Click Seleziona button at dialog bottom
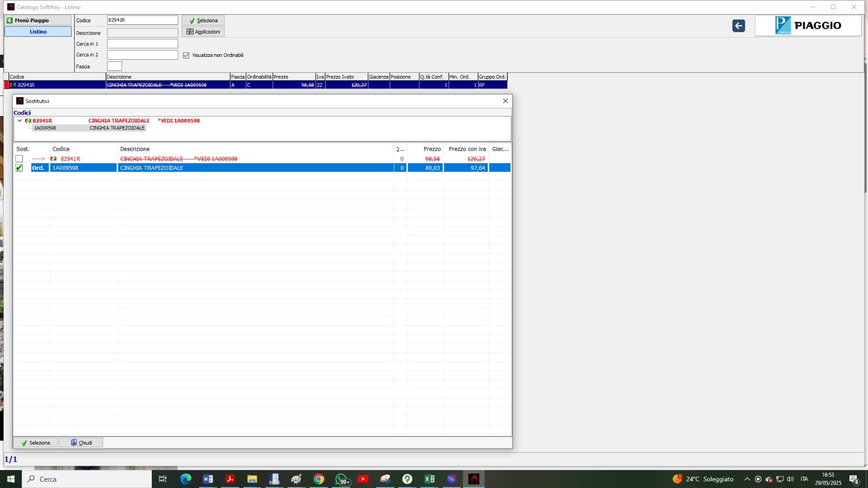Viewport: 868px width, 488px height. [36, 443]
